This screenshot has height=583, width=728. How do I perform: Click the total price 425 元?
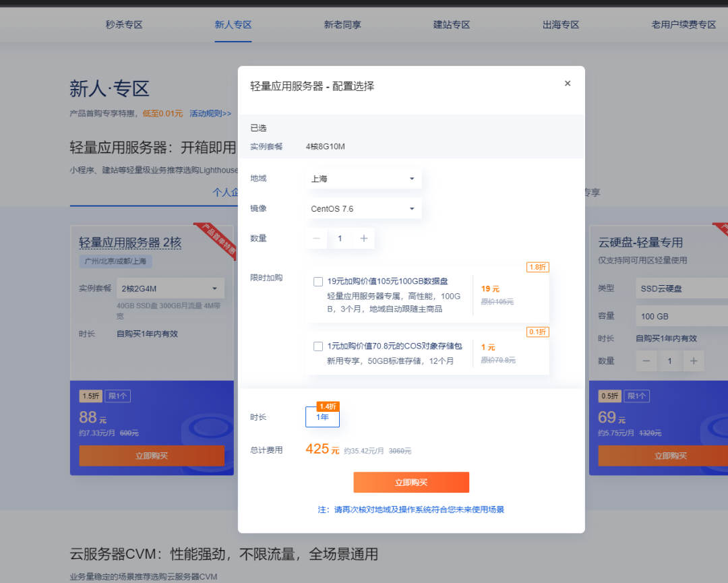tap(322, 449)
